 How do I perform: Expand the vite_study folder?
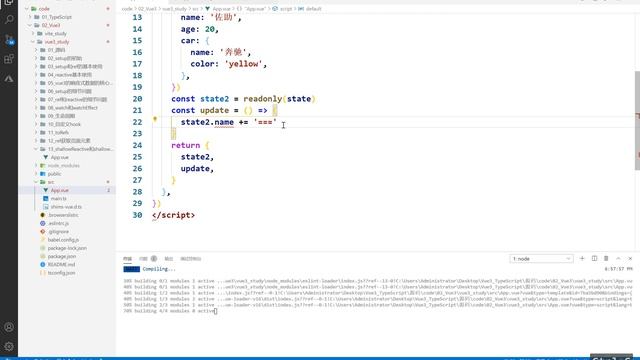point(33,33)
